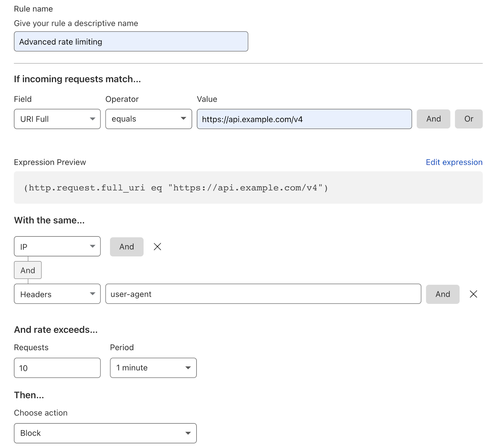This screenshot has height=448, width=492.
Task: Expand the IP characteristic dropdown
Action: (57, 246)
